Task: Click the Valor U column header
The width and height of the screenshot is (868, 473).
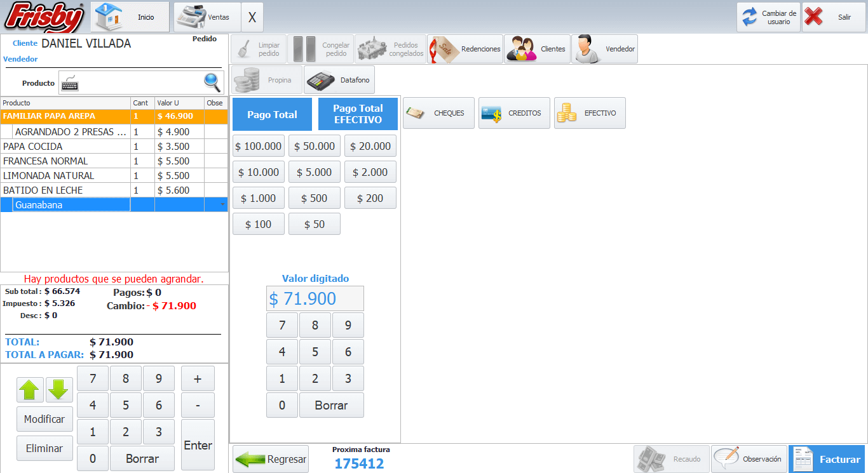Action: (180, 103)
